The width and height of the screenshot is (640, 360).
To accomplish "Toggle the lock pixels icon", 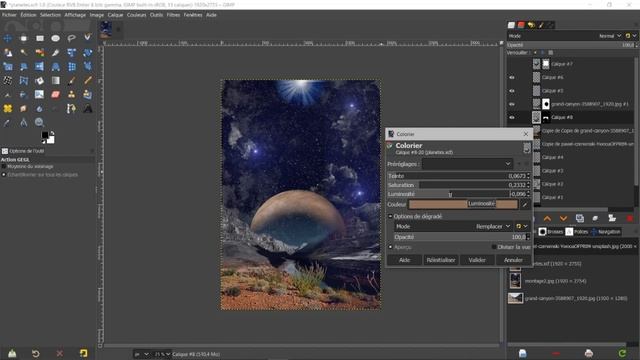I will pyautogui.click(x=535, y=53).
